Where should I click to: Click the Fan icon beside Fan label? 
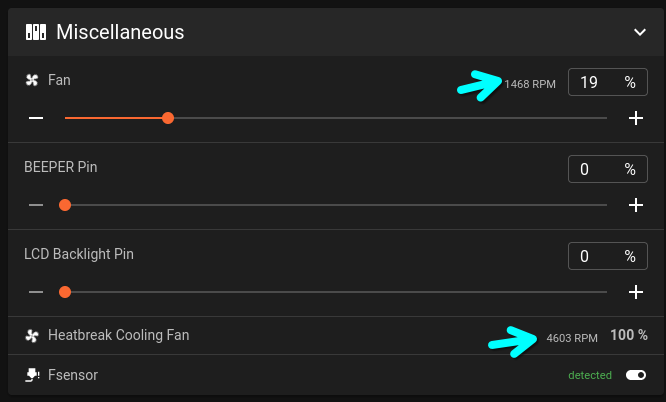point(32,80)
